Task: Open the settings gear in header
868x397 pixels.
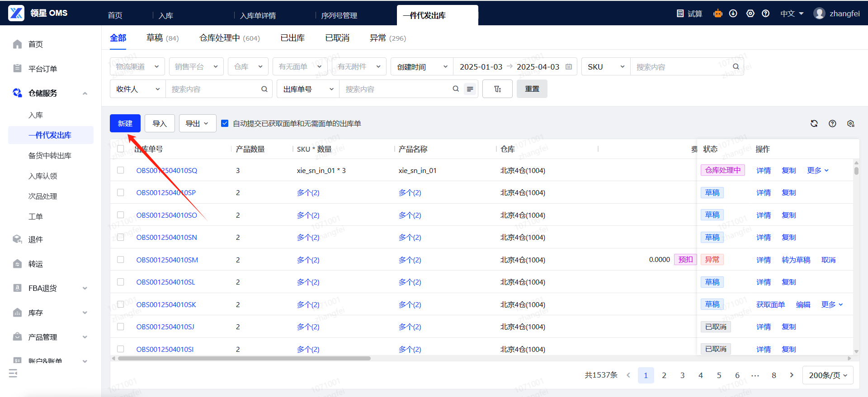Action: [750, 14]
